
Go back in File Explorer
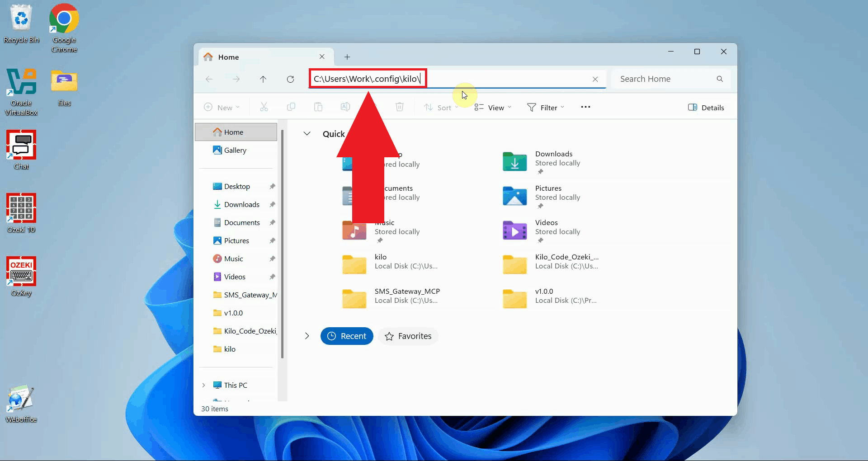[209, 79]
